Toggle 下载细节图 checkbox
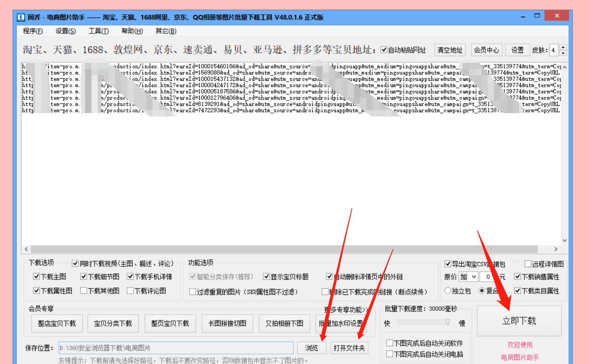 [x=83, y=276]
